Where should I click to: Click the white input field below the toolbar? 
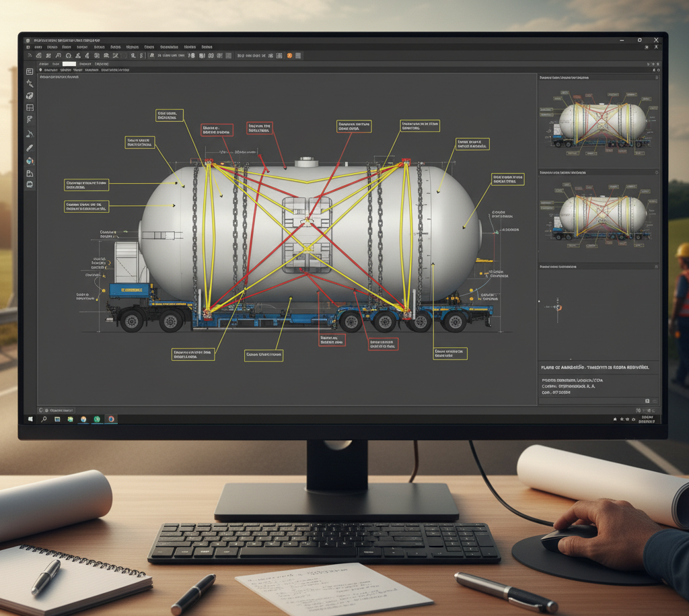coord(69,63)
